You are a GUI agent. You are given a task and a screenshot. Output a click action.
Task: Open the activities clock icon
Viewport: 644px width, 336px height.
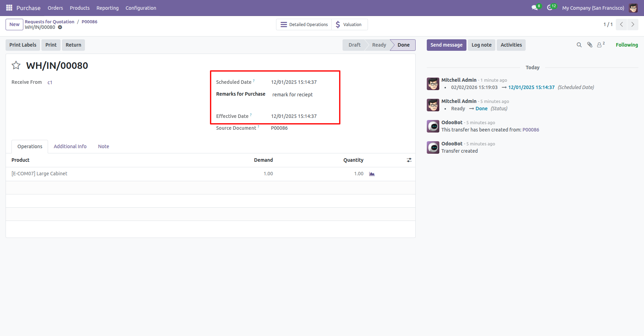[x=550, y=8]
